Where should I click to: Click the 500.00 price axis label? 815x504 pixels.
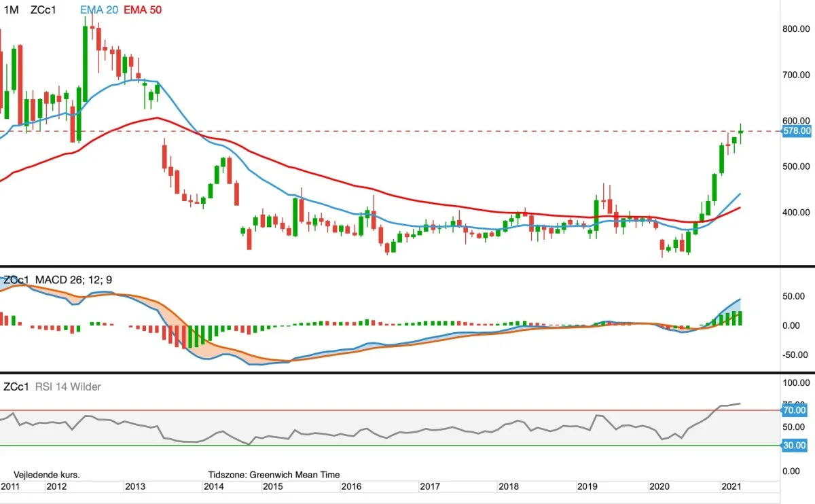tap(796, 166)
